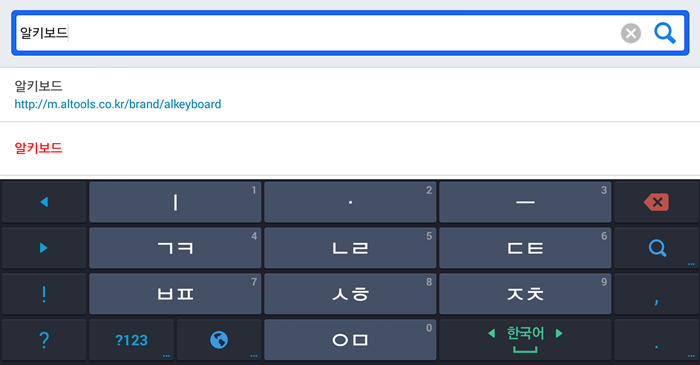Tap the 한국어 space bar key

[x=525, y=340]
